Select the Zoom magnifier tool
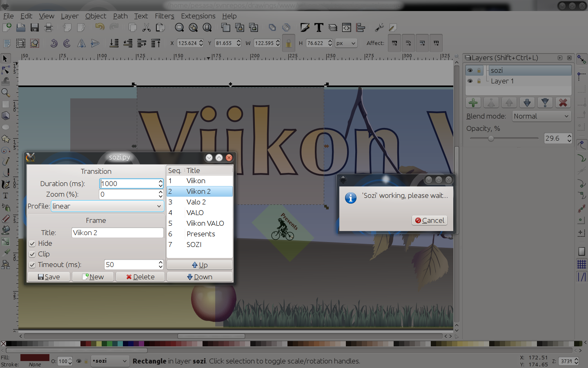The image size is (588, 368). point(5,93)
